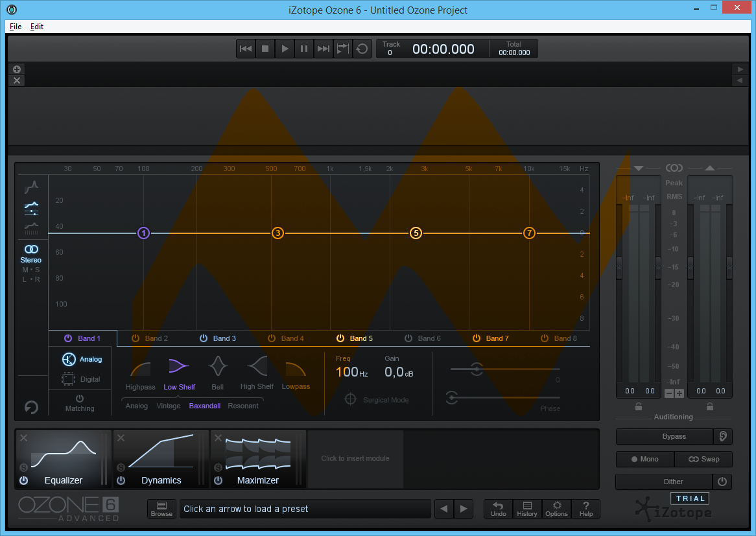
Task: Power off Band 5
Action: coord(340,338)
